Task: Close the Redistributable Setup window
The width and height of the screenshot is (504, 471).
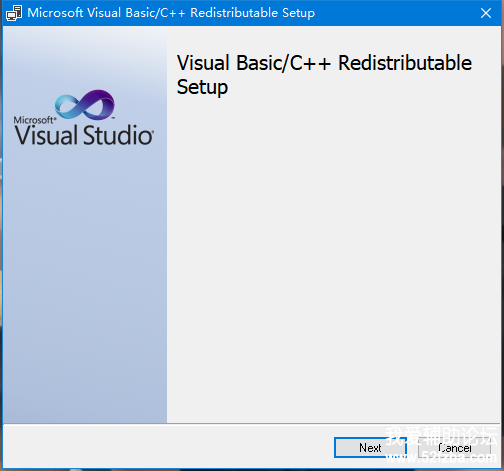Action: (486, 13)
